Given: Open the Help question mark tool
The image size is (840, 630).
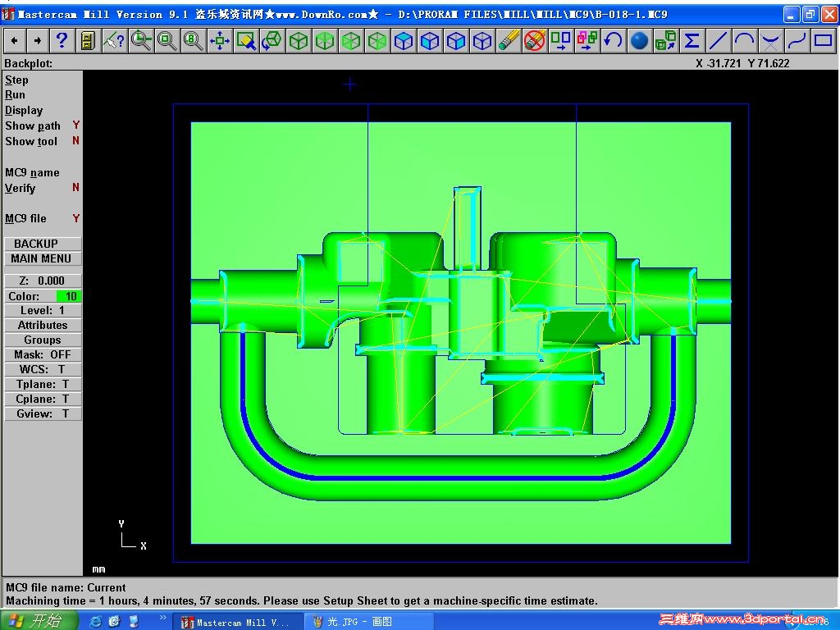Looking at the screenshot, I should (x=62, y=40).
